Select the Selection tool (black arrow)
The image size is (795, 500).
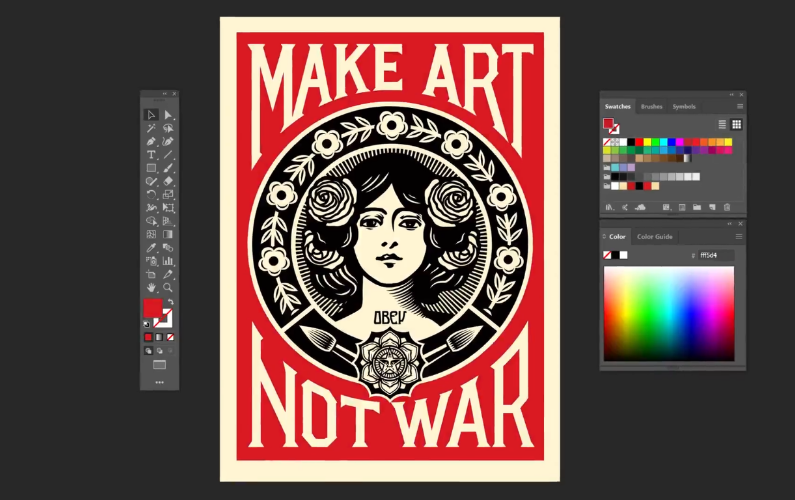pos(151,115)
